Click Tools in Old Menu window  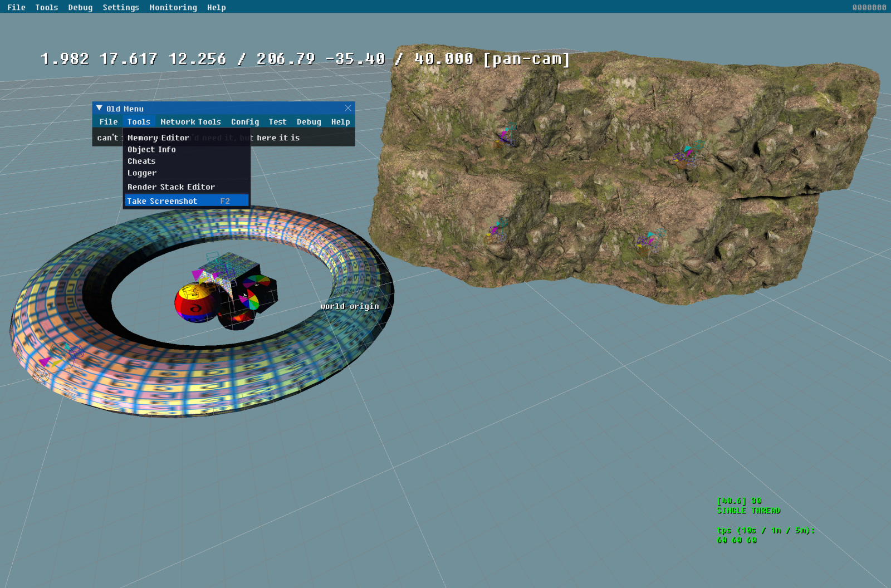pyautogui.click(x=139, y=121)
